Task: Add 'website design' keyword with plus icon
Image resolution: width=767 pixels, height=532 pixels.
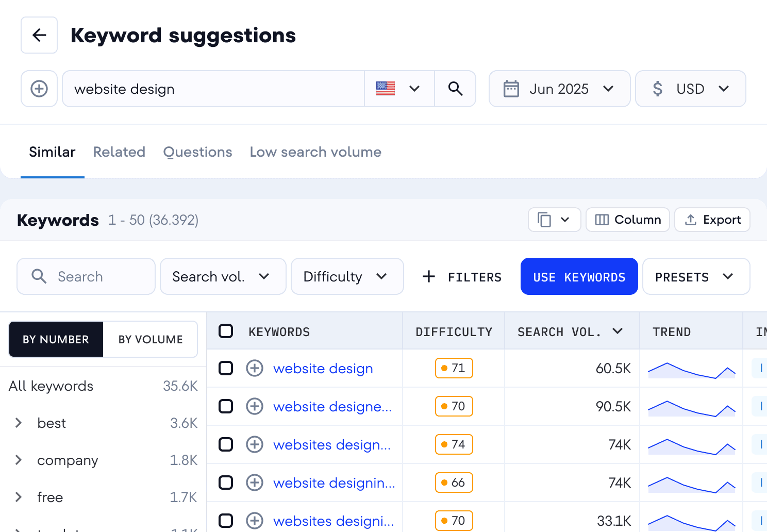Action: (x=255, y=368)
